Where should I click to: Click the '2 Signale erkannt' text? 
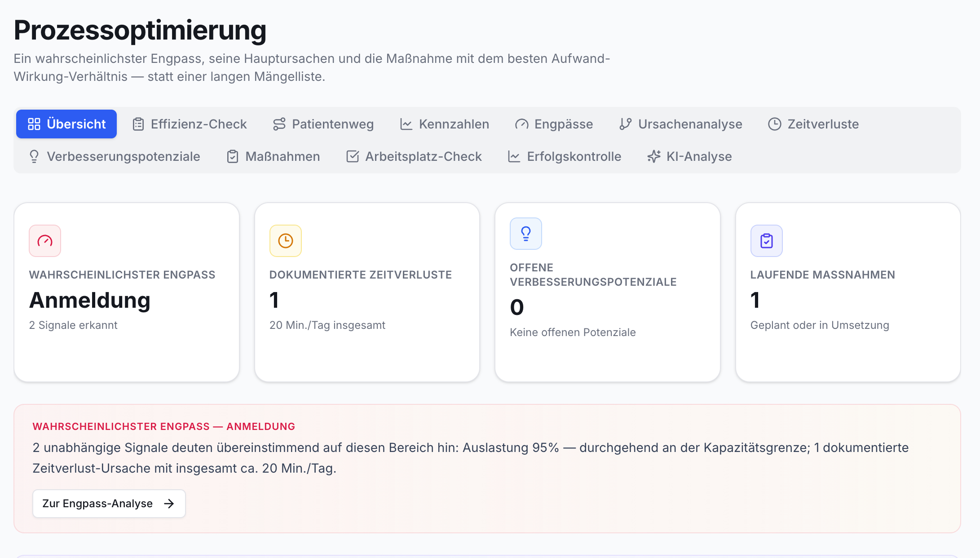(73, 325)
